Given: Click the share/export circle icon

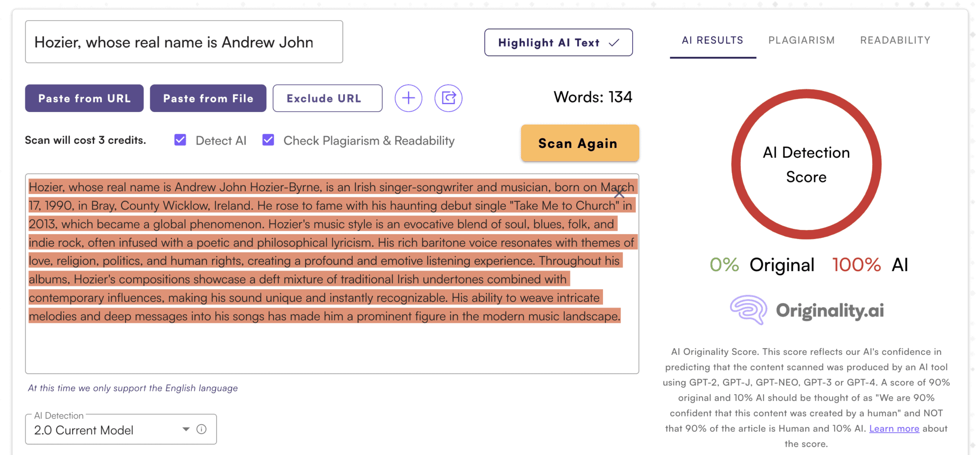Looking at the screenshot, I should [448, 98].
